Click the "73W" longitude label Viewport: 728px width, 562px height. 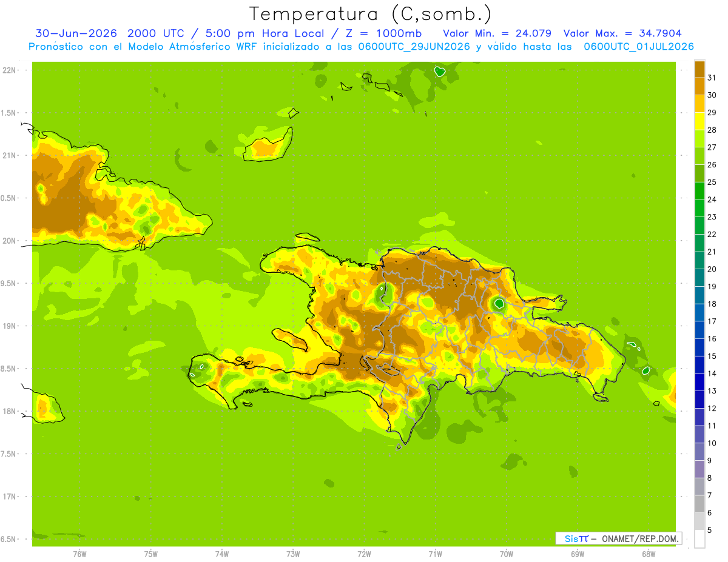click(293, 554)
